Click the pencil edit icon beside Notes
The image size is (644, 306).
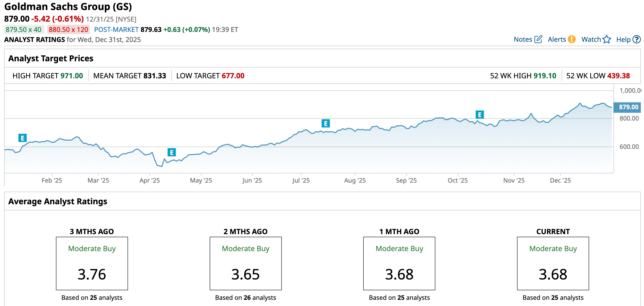pyautogui.click(x=538, y=39)
